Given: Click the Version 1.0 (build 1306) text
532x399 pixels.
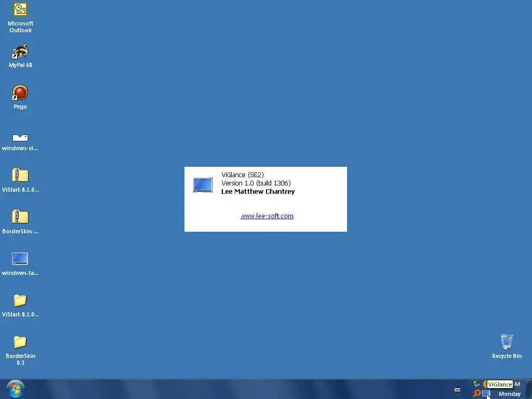Looking at the screenshot, I should pyautogui.click(x=256, y=183).
